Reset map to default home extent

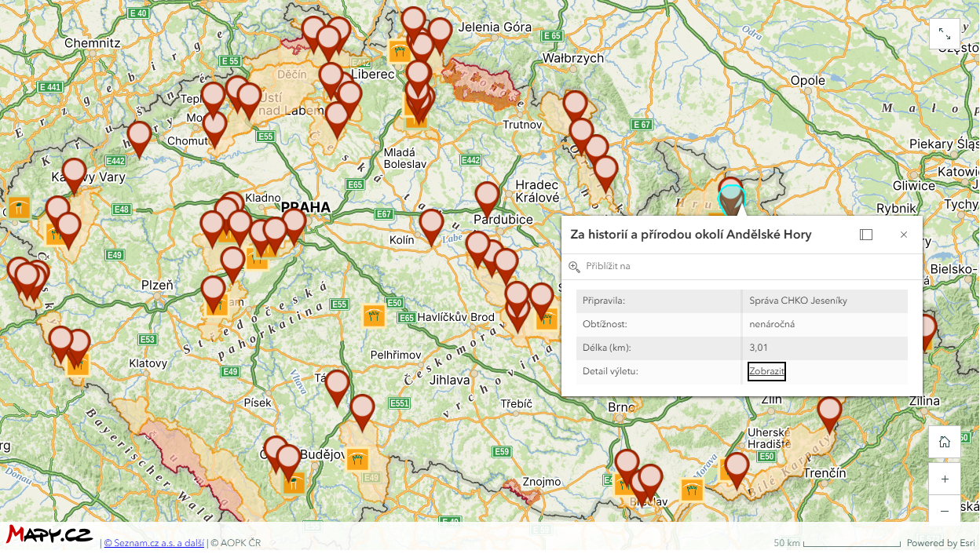tap(945, 442)
